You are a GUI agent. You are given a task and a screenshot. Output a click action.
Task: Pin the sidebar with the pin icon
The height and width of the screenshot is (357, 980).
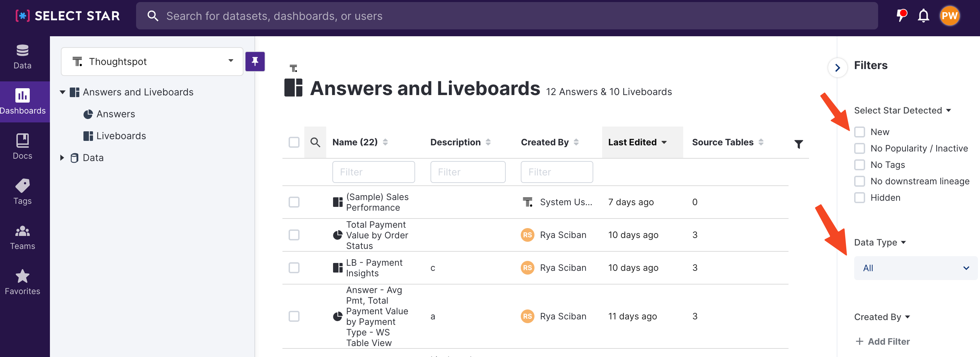click(x=255, y=61)
